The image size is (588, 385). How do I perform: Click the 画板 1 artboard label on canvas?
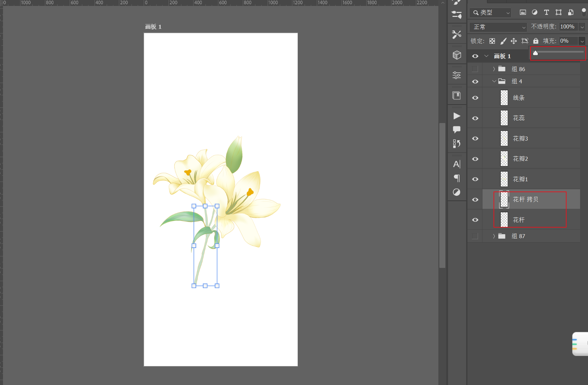click(153, 27)
